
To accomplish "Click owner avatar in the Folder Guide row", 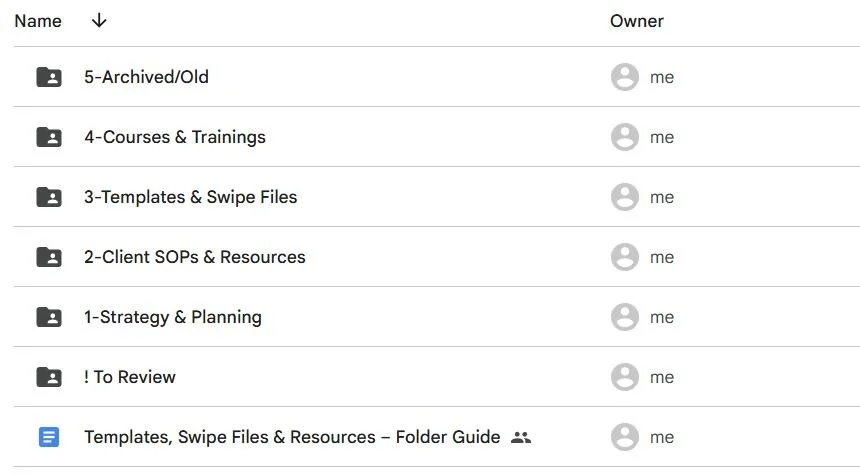I will coord(625,437).
